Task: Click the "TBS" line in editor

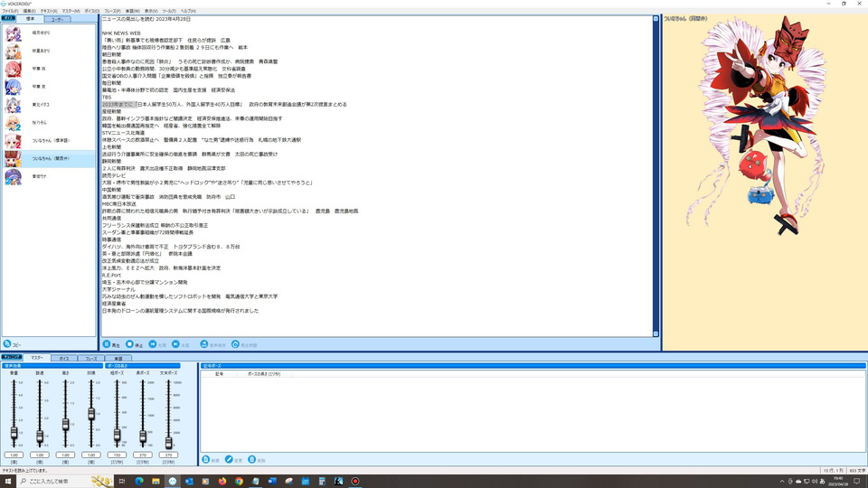Action: click(107, 97)
